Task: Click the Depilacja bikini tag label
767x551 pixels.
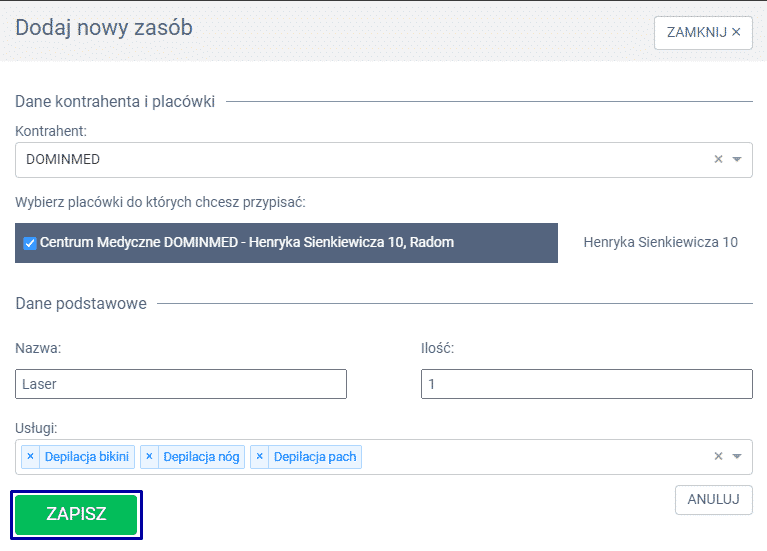Action: click(86, 457)
